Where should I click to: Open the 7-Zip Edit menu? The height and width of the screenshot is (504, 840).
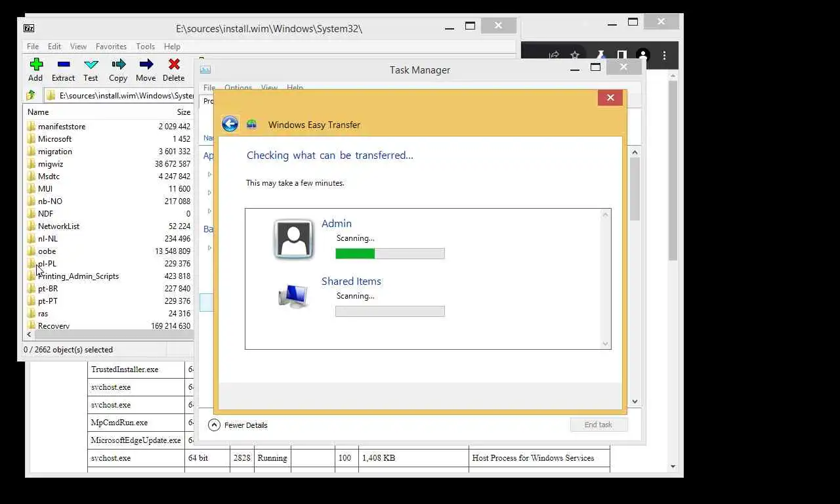pyautogui.click(x=54, y=47)
